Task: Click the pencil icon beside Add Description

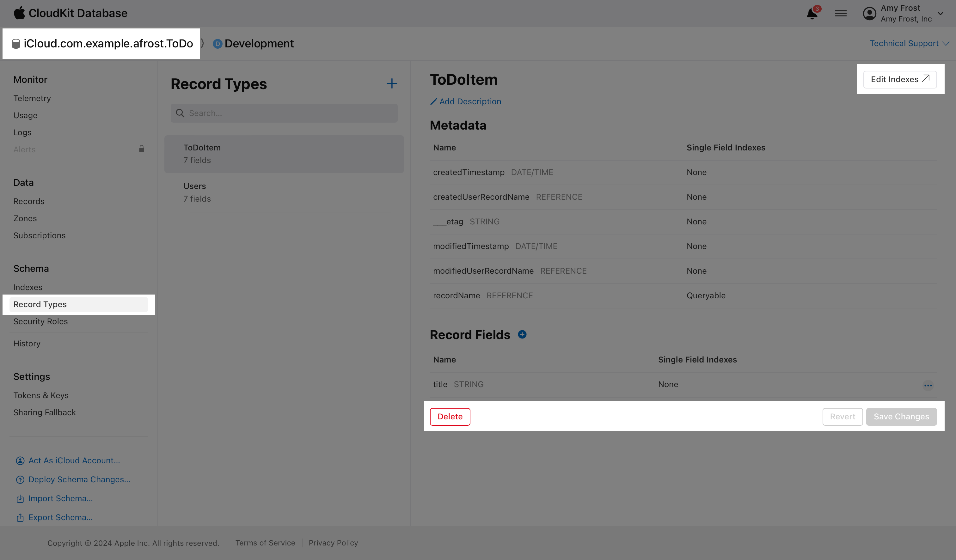Action: [x=434, y=101]
